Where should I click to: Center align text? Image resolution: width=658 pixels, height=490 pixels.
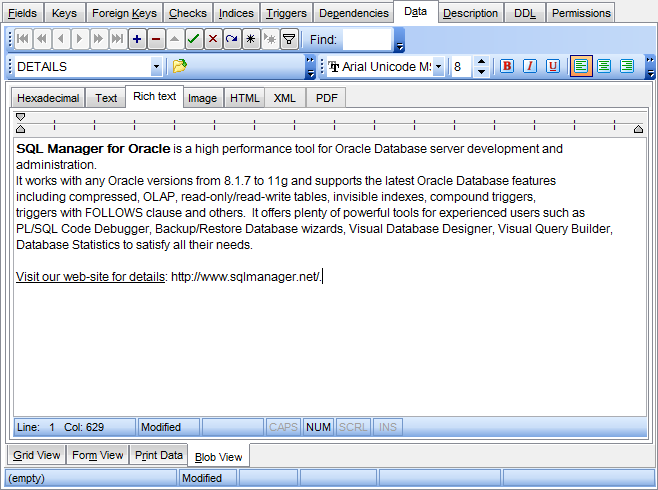(604, 66)
